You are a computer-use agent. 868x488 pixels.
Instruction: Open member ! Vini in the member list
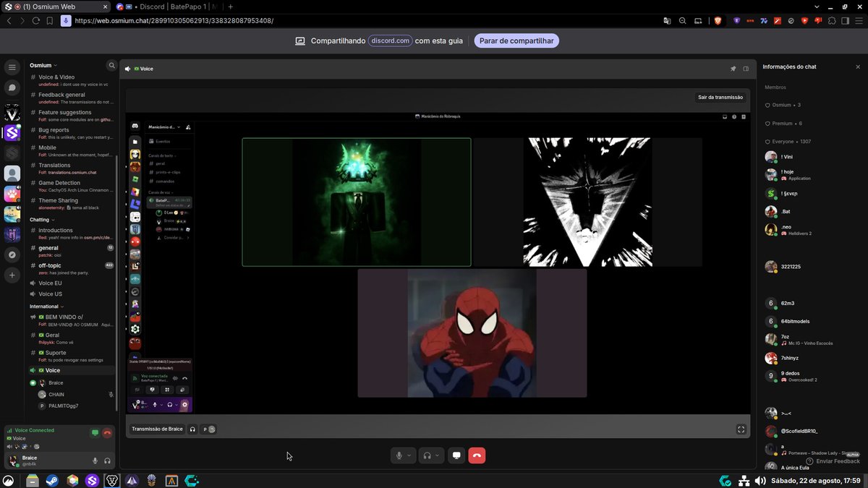pos(810,157)
